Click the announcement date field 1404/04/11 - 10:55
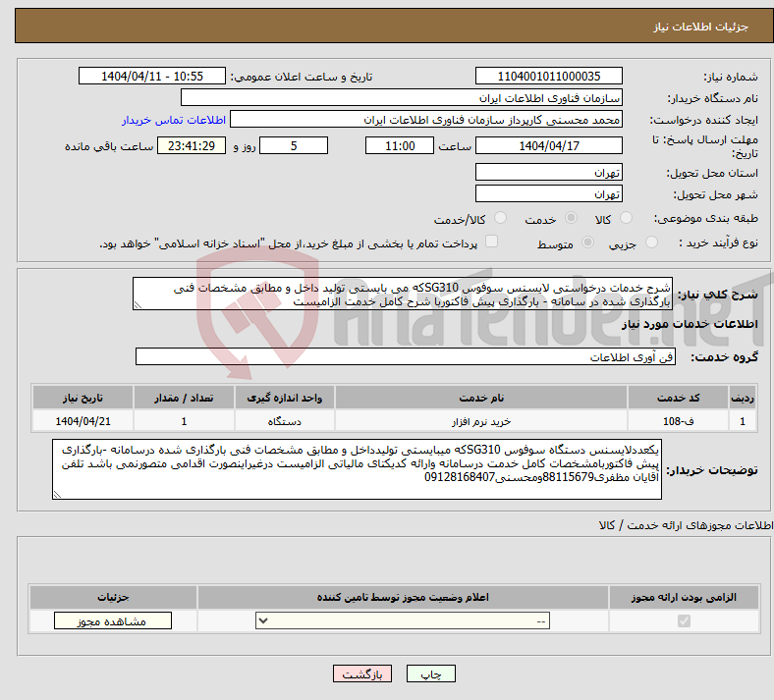Viewport: 774px width, 700px height. (x=152, y=76)
